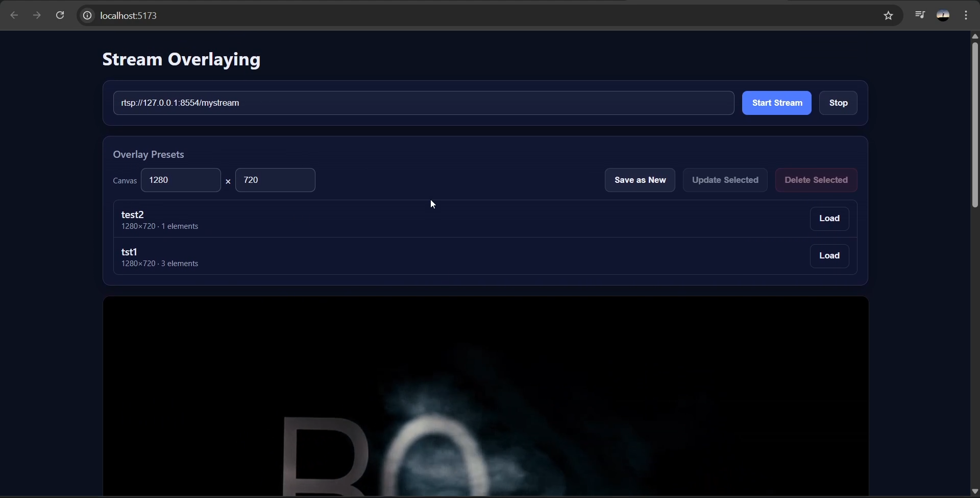
Task: Load the tst1 preset
Action: 829,255
